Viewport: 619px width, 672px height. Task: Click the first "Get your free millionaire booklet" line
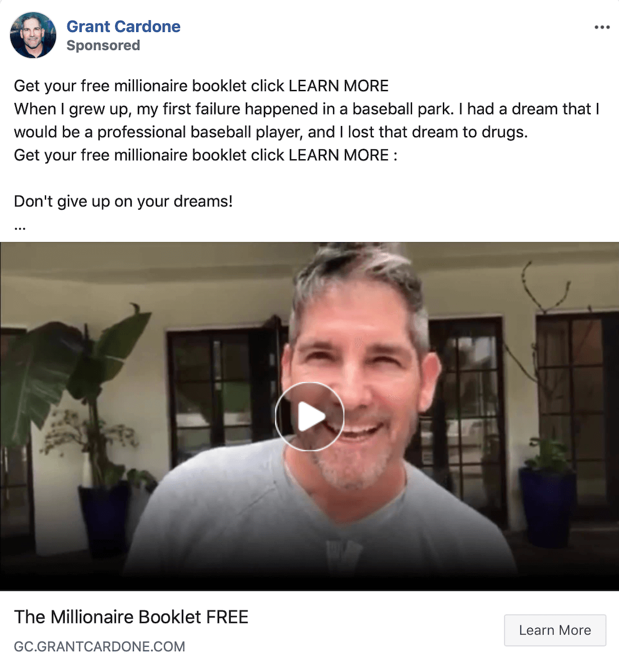point(201,85)
